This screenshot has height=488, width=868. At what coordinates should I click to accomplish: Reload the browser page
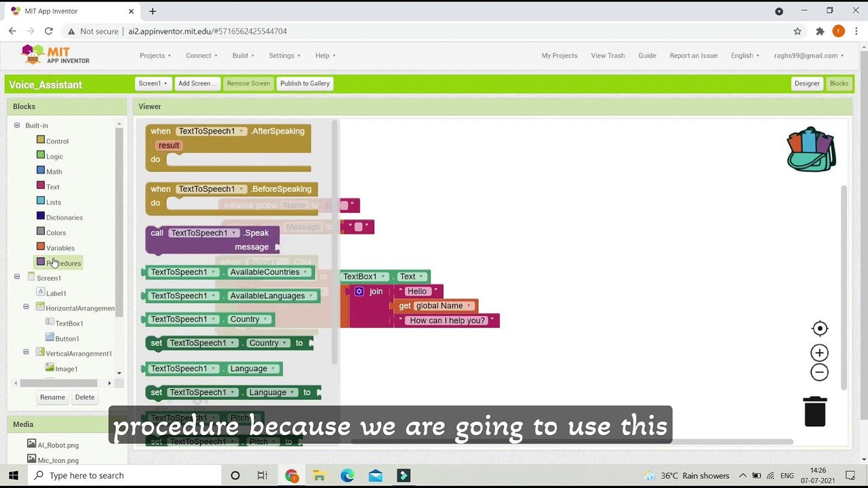tap(49, 31)
